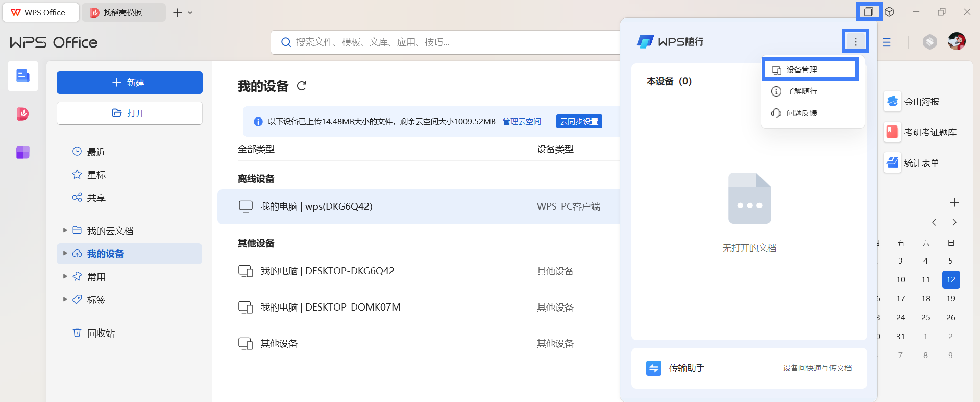The height and width of the screenshot is (402, 980).
Task: Switch to the WPS Office tab
Action: coord(41,12)
